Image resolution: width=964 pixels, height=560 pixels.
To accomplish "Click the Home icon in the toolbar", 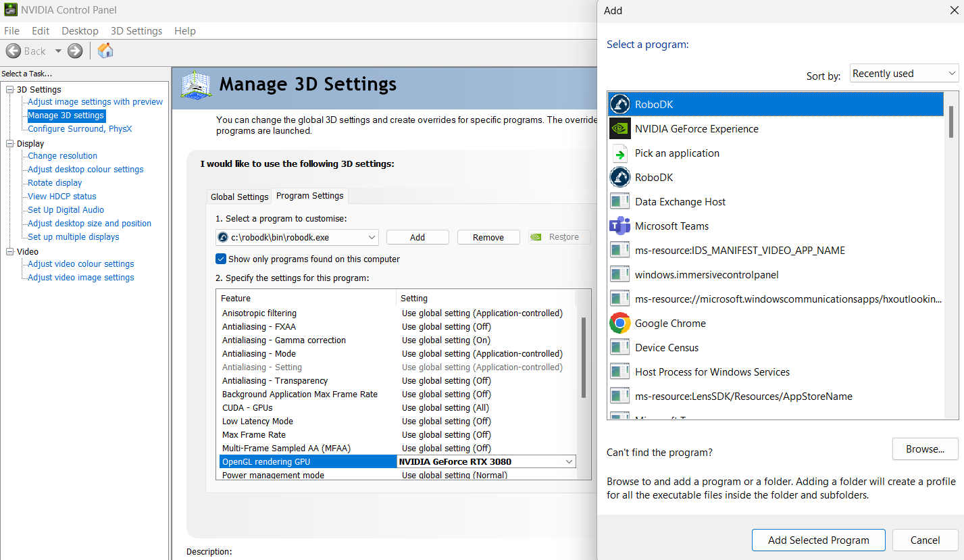I will pyautogui.click(x=105, y=51).
